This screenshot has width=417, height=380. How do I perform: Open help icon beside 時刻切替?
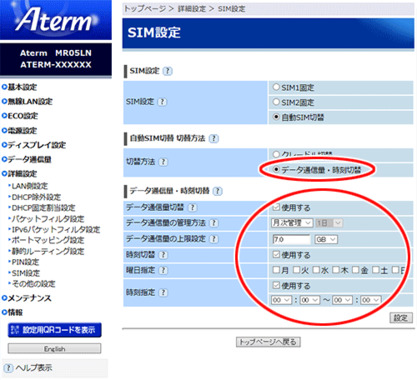(162, 255)
